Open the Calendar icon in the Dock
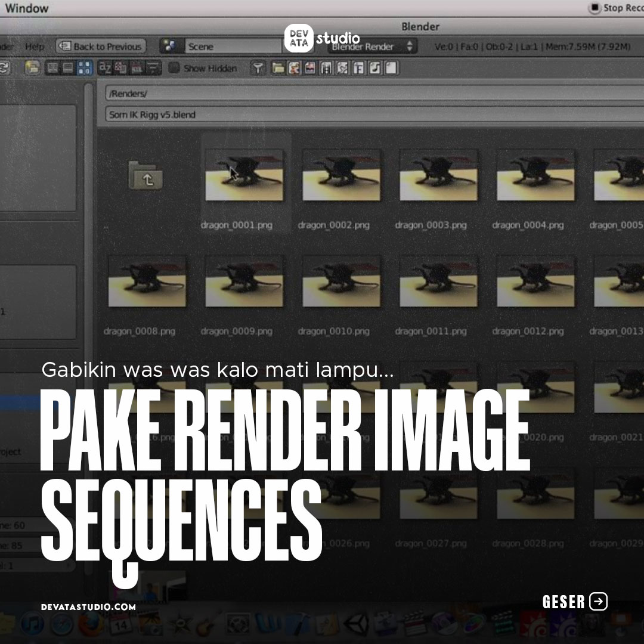Viewport: 644px width, 644px height. 120,623
